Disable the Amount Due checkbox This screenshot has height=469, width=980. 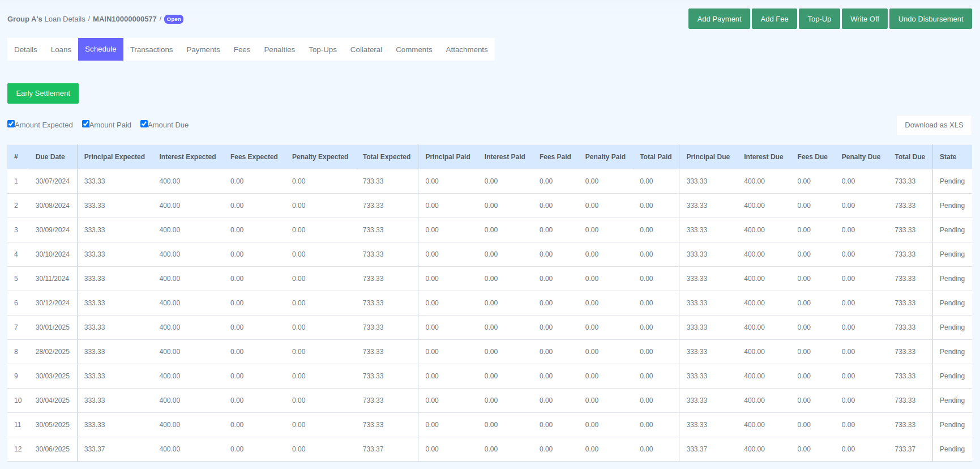click(x=144, y=124)
